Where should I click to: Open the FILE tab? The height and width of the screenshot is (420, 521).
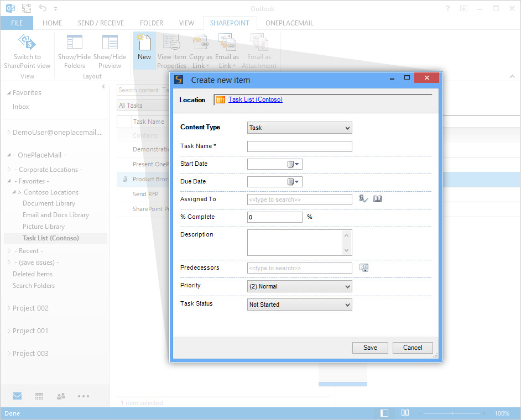coord(17,23)
